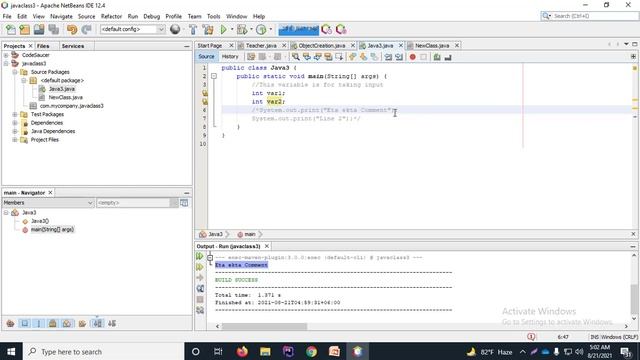The height and width of the screenshot is (360, 640).
Task: Expand the Dependencies node
Action: pos(15,123)
